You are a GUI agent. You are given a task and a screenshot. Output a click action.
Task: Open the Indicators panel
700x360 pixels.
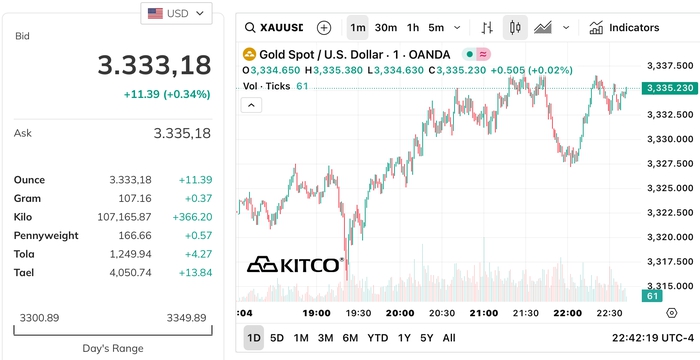(x=624, y=28)
